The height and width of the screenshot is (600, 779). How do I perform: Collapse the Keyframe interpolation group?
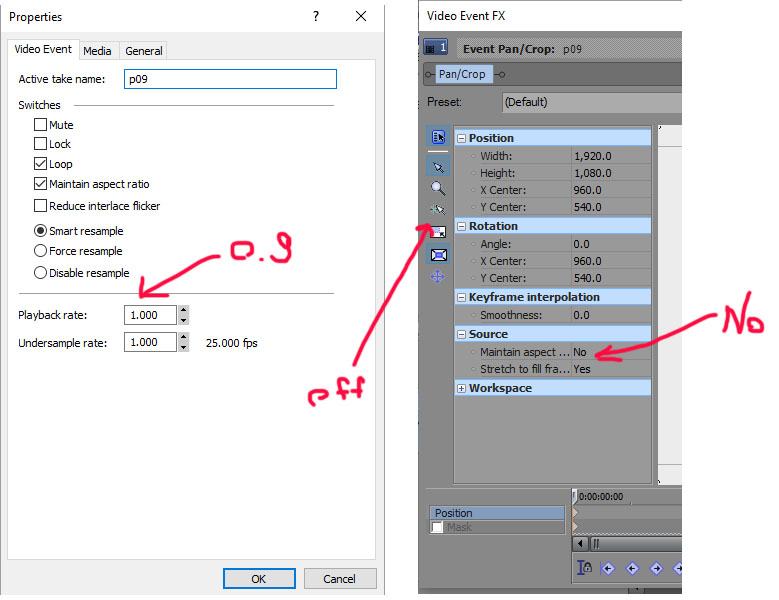coord(462,297)
